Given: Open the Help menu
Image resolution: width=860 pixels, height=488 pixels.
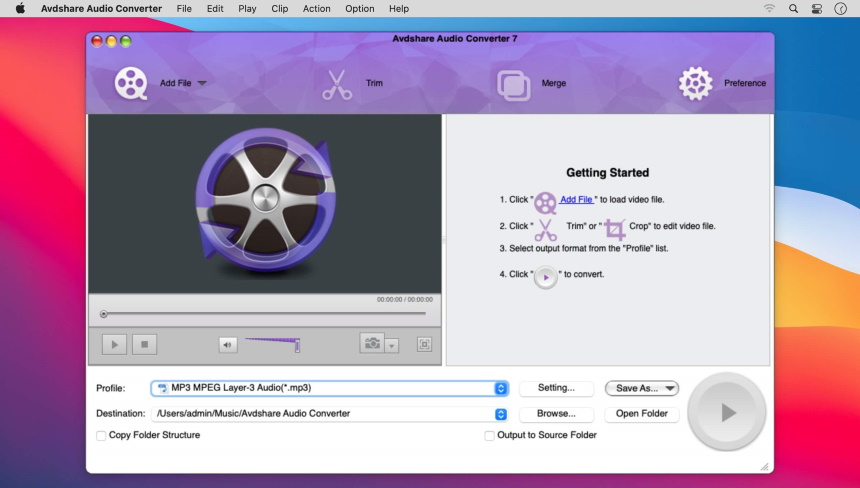Looking at the screenshot, I should [399, 9].
